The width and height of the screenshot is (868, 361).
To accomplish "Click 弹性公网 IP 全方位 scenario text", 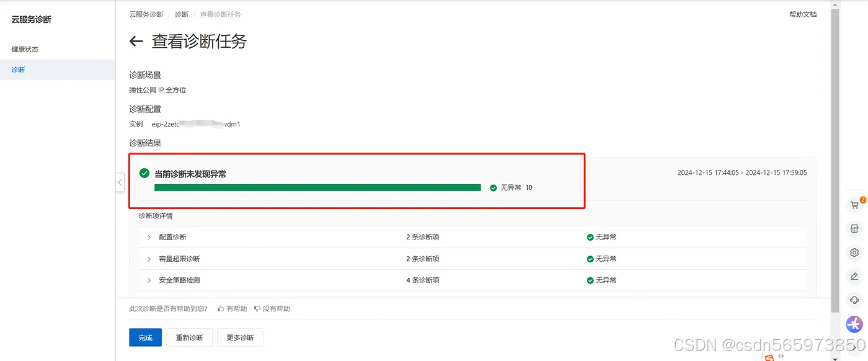I will click(x=157, y=90).
